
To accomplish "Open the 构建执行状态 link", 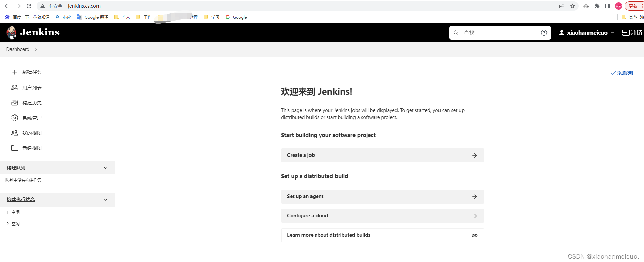I will coord(21,200).
